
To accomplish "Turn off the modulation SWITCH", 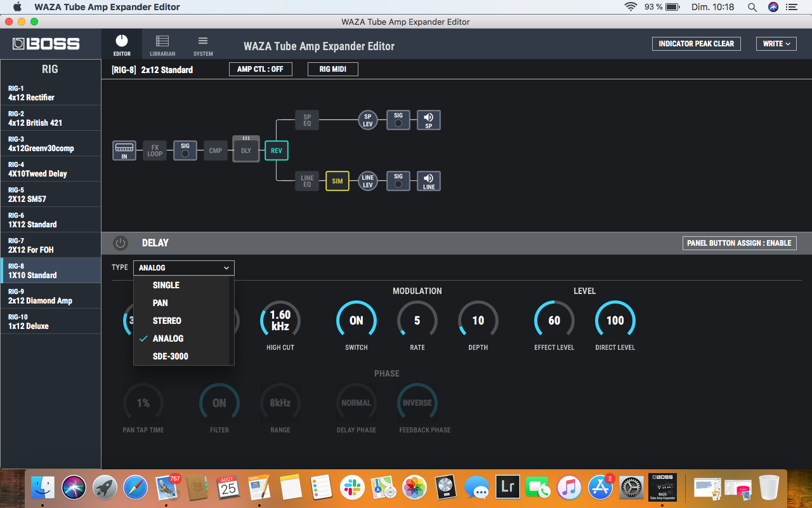I will [356, 320].
